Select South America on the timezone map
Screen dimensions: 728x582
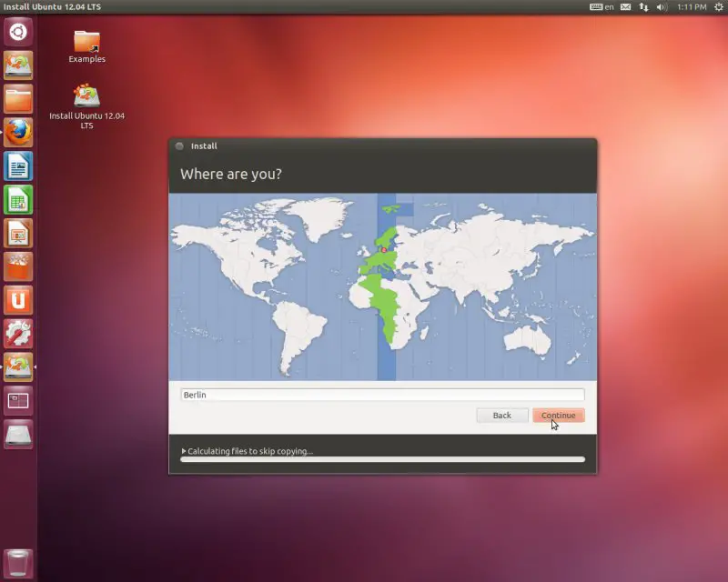click(x=299, y=334)
